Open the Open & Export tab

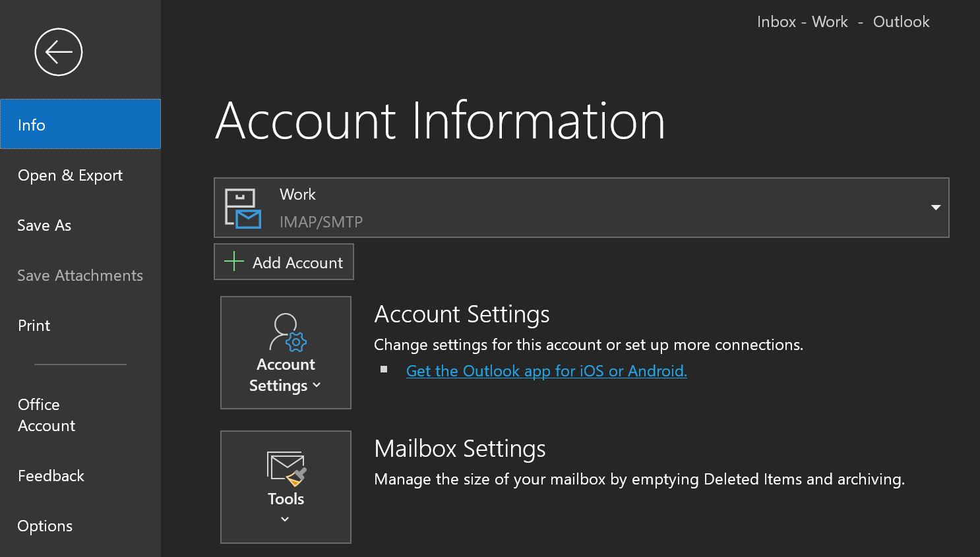tap(80, 175)
